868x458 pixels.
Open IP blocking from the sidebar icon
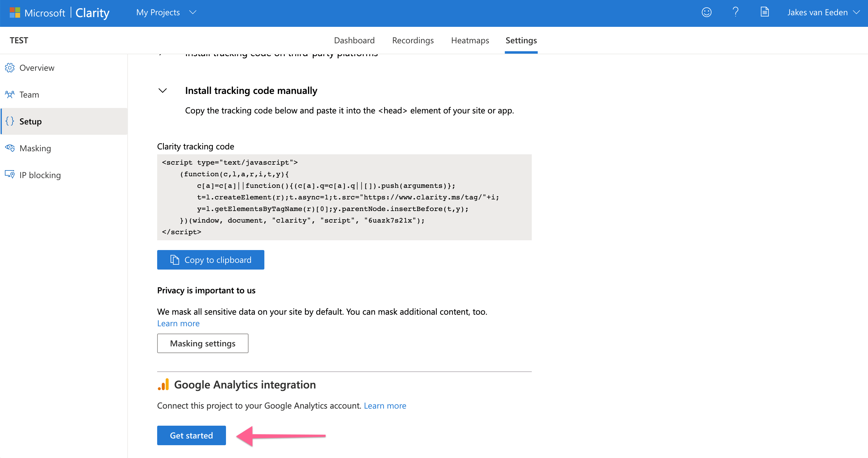click(10, 174)
